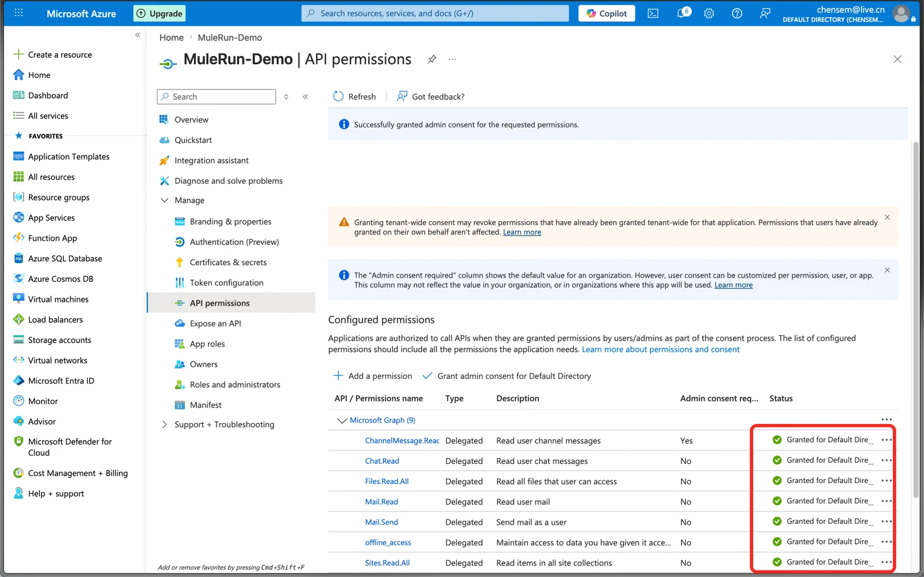Open Storage accounts from favorites
The image size is (924, 577).
[x=59, y=340]
